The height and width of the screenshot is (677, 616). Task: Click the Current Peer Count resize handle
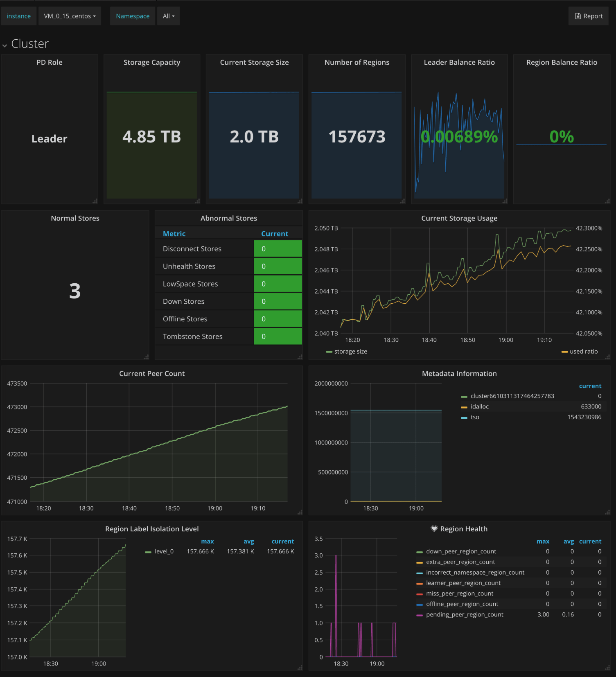point(300,512)
